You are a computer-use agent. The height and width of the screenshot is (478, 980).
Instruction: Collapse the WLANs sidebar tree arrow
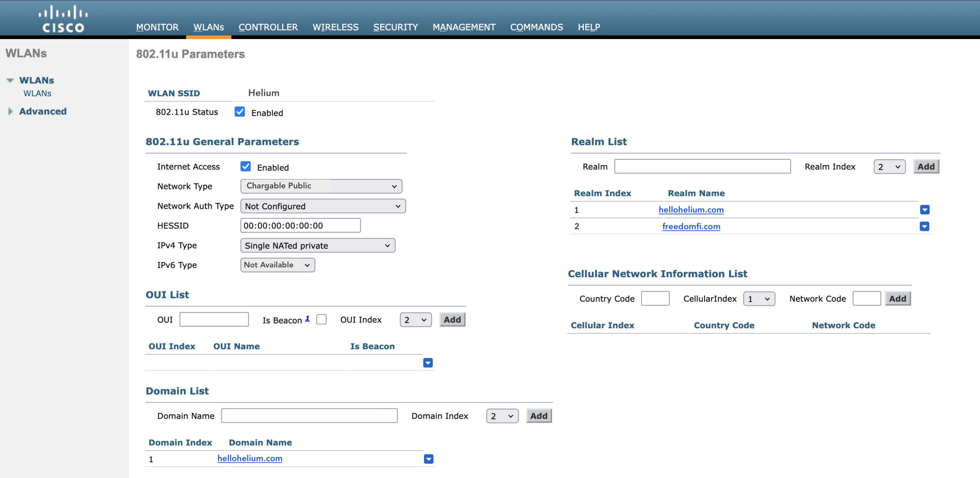click(x=10, y=80)
